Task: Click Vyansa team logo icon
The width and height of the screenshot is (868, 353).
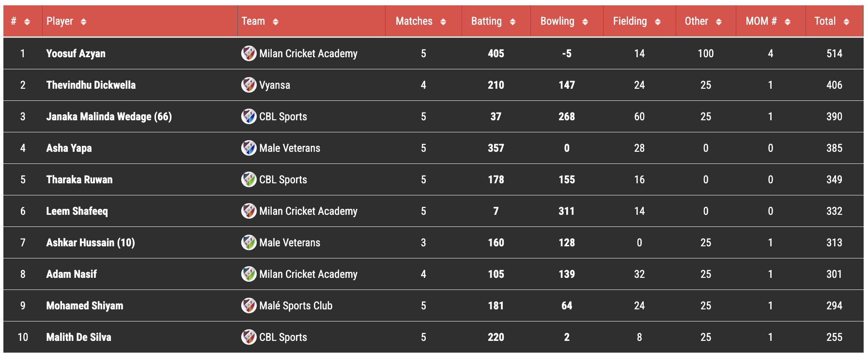Action: [x=249, y=85]
